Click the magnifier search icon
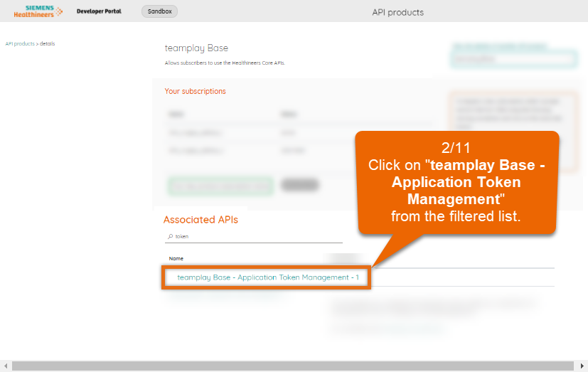Viewport: 588px width, 372px height. coord(170,236)
